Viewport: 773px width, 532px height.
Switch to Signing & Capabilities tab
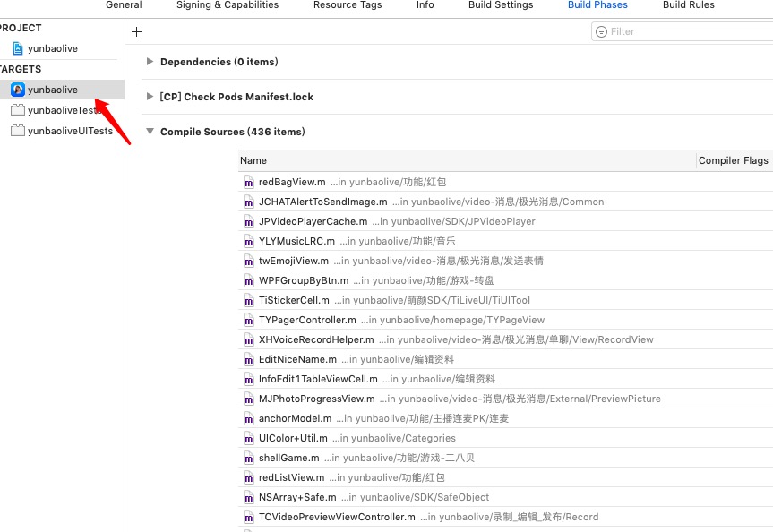point(228,5)
